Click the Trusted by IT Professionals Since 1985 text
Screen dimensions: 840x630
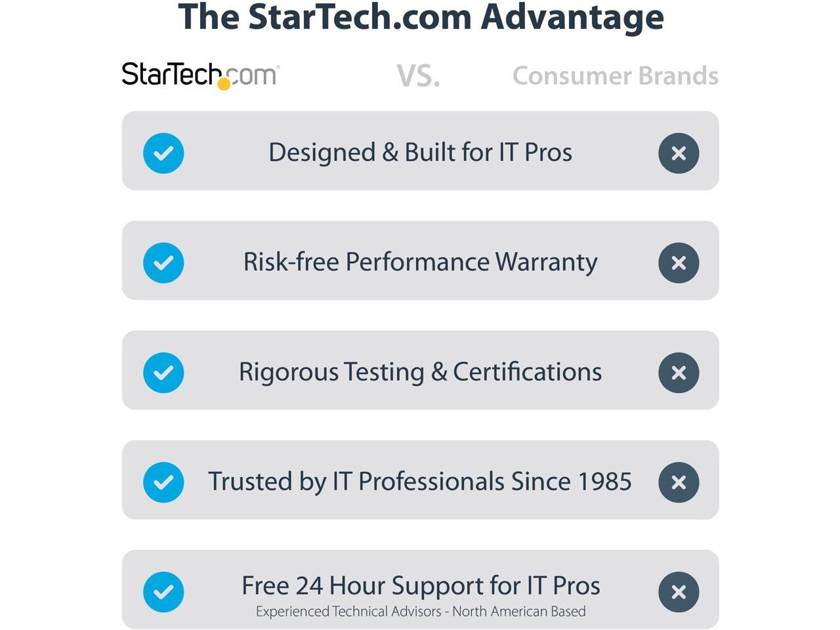[x=420, y=481]
